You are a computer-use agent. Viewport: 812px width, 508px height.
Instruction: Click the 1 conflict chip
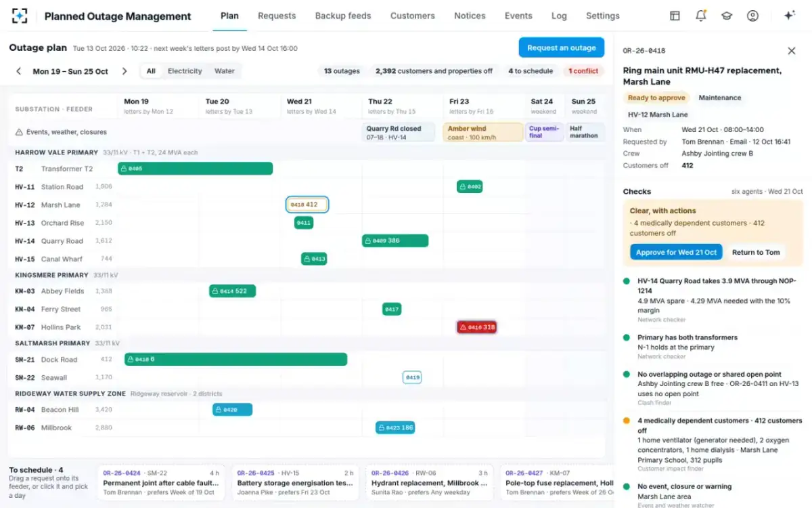pos(583,71)
